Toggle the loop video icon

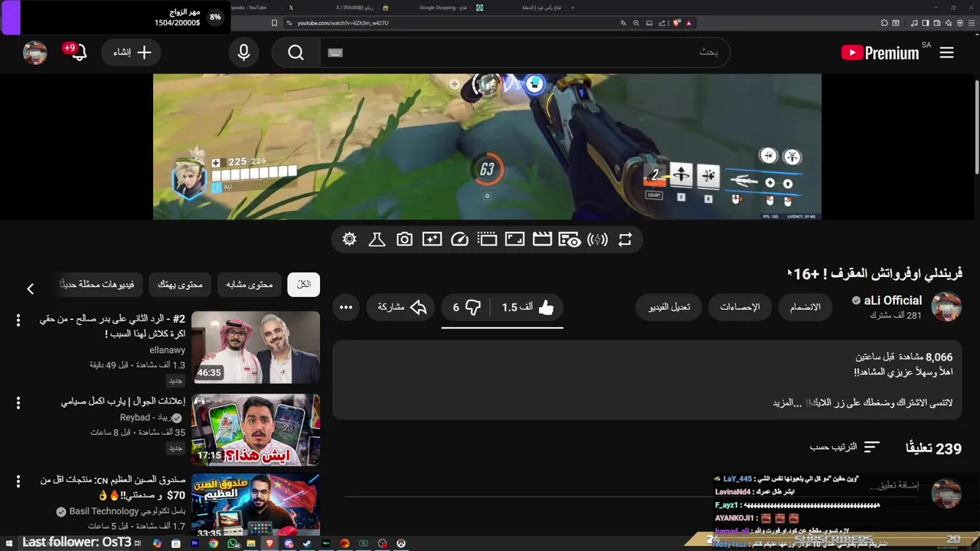(x=625, y=240)
